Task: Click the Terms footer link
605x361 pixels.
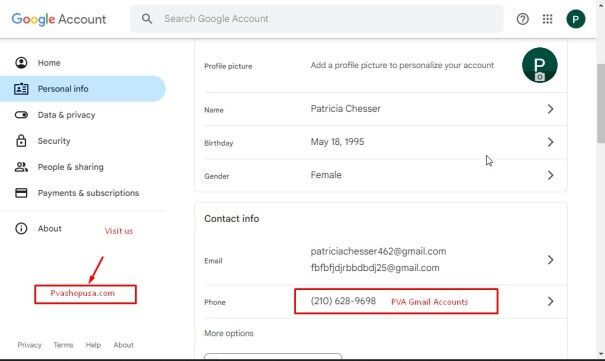Action: point(63,345)
